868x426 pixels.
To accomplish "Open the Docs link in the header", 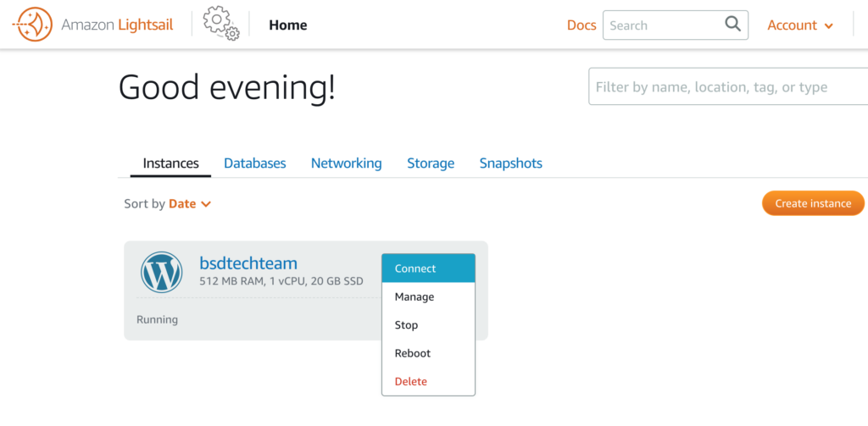I will click(x=581, y=25).
